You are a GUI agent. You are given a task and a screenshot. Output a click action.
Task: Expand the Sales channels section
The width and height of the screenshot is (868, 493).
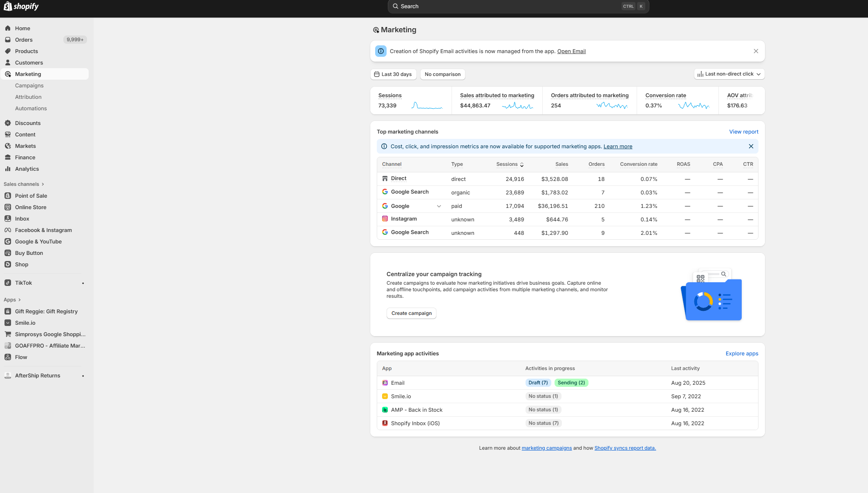(x=24, y=184)
